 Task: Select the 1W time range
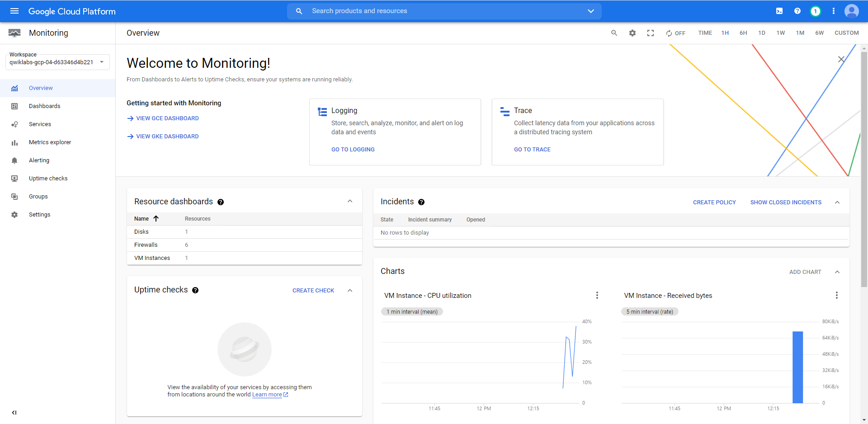tap(781, 33)
